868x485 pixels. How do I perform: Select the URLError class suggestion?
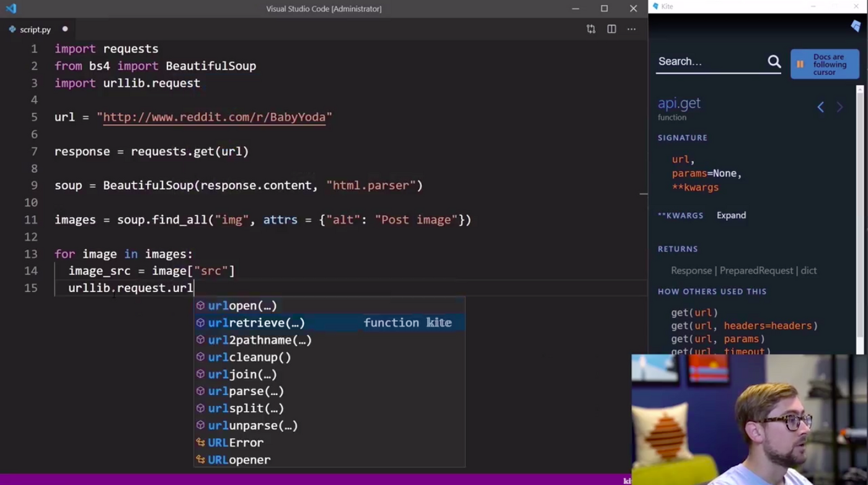coord(235,442)
